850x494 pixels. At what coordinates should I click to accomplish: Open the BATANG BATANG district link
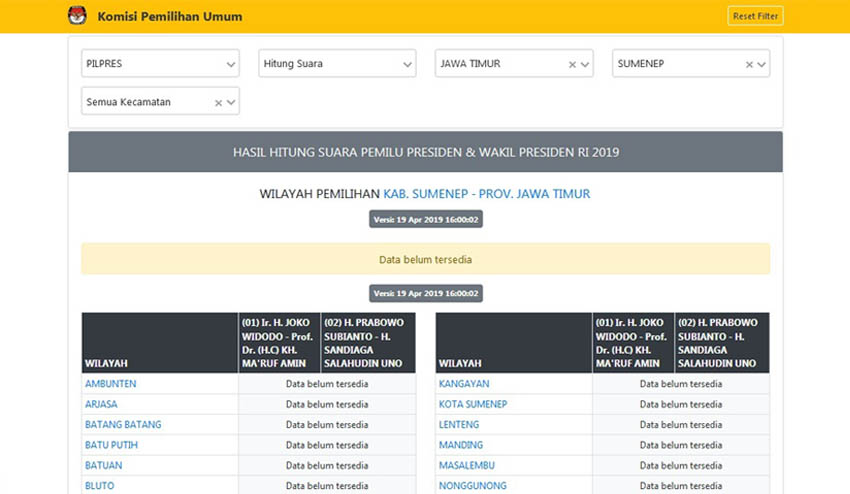pyautogui.click(x=123, y=425)
